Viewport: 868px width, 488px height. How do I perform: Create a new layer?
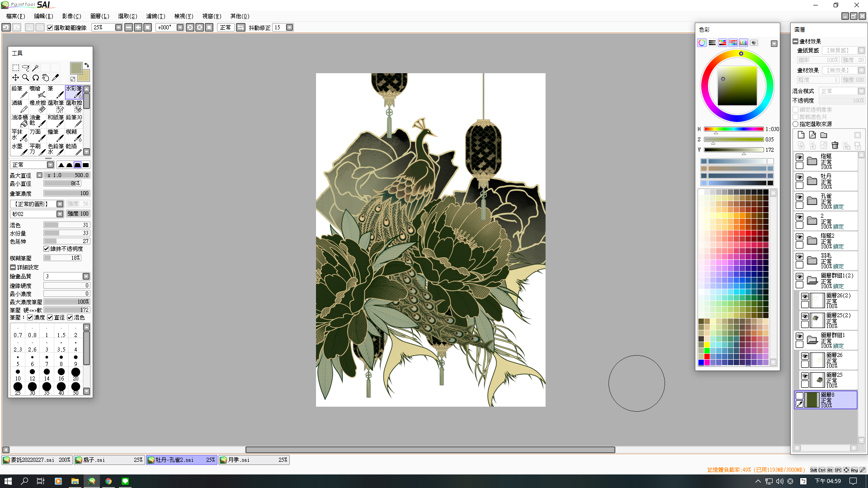tap(801, 135)
